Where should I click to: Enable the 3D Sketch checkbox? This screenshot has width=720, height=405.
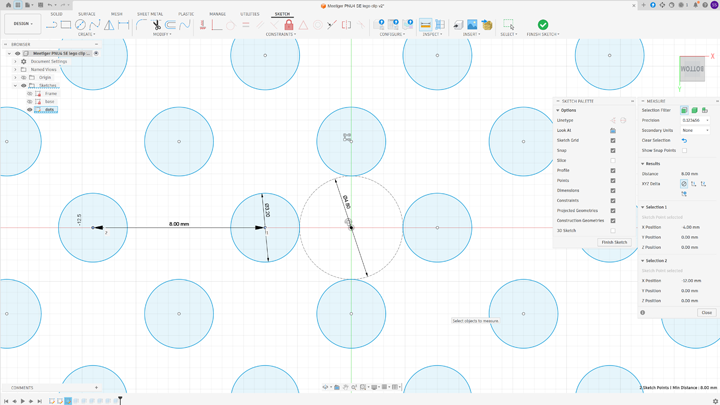(x=613, y=231)
